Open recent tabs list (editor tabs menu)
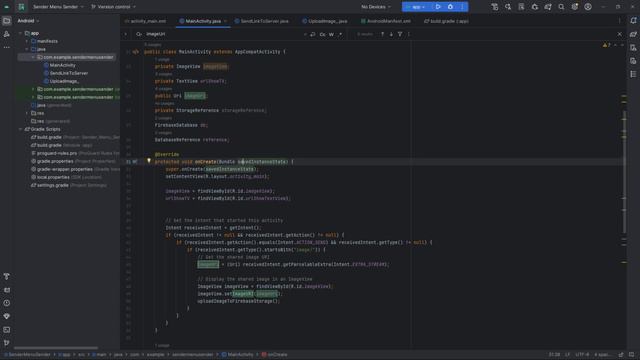The image size is (640, 360). (620, 21)
